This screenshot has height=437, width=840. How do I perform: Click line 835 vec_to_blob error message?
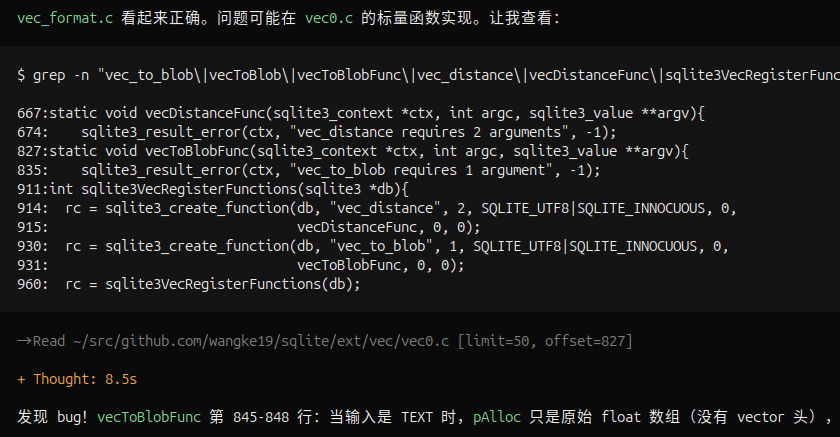point(309,170)
